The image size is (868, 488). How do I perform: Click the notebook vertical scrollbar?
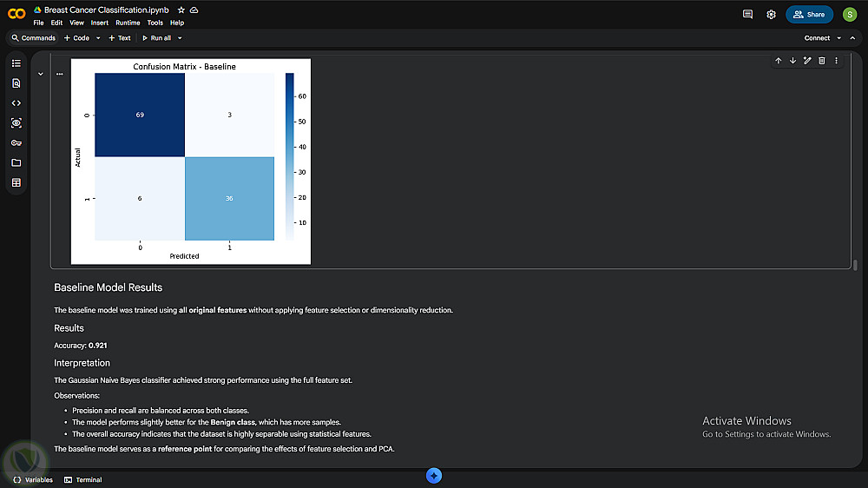(855, 265)
